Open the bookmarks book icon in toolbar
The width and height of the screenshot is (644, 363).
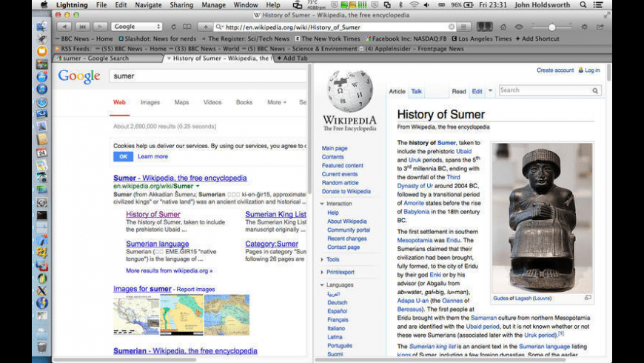(187, 27)
